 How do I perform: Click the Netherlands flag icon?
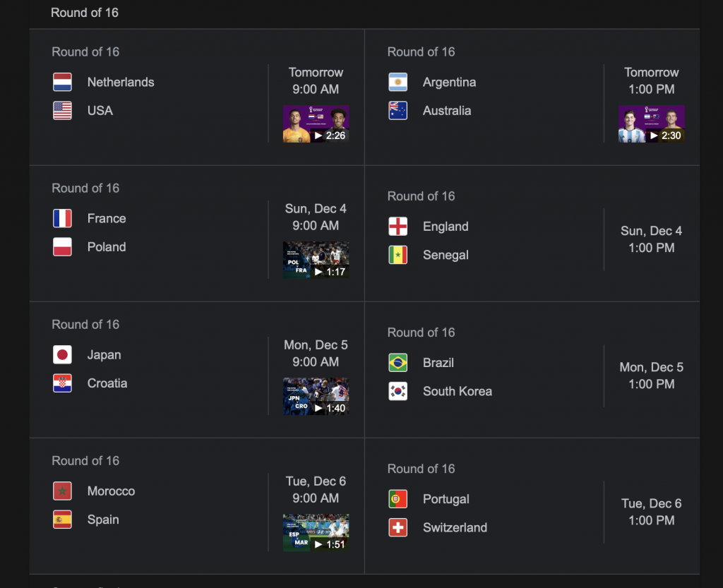(62, 83)
